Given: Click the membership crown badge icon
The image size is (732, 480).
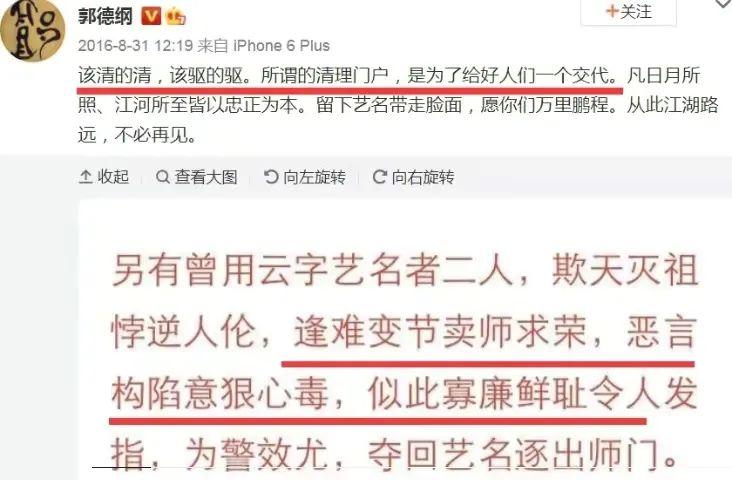Looking at the screenshot, I should 175,17.
